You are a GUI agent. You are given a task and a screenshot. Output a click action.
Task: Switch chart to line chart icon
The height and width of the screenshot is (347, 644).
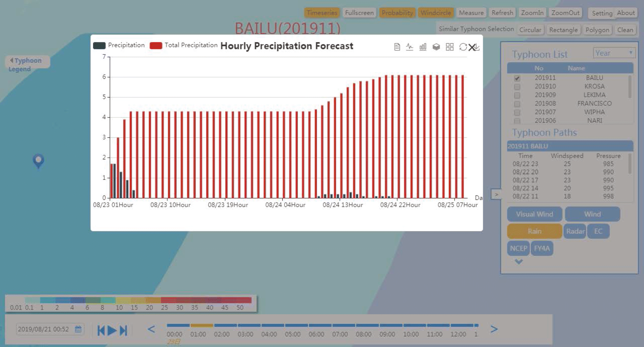(x=410, y=47)
